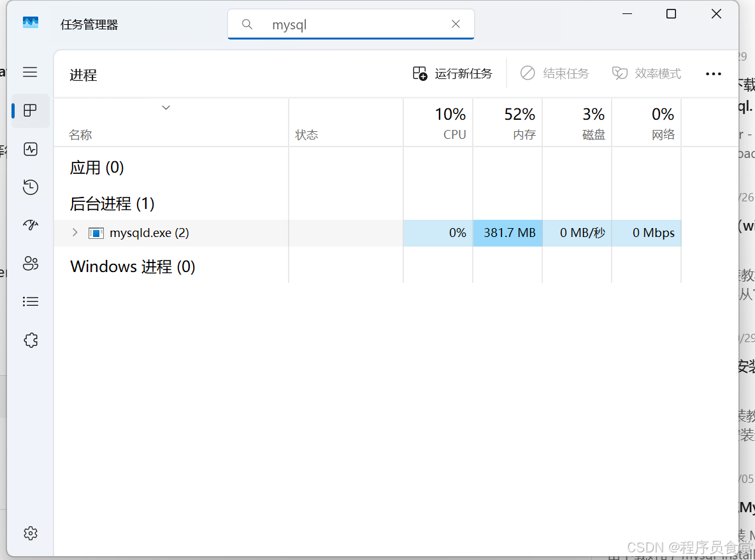Click 结束任务 button
The width and height of the screenshot is (755, 560).
click(x=555, y=73)
